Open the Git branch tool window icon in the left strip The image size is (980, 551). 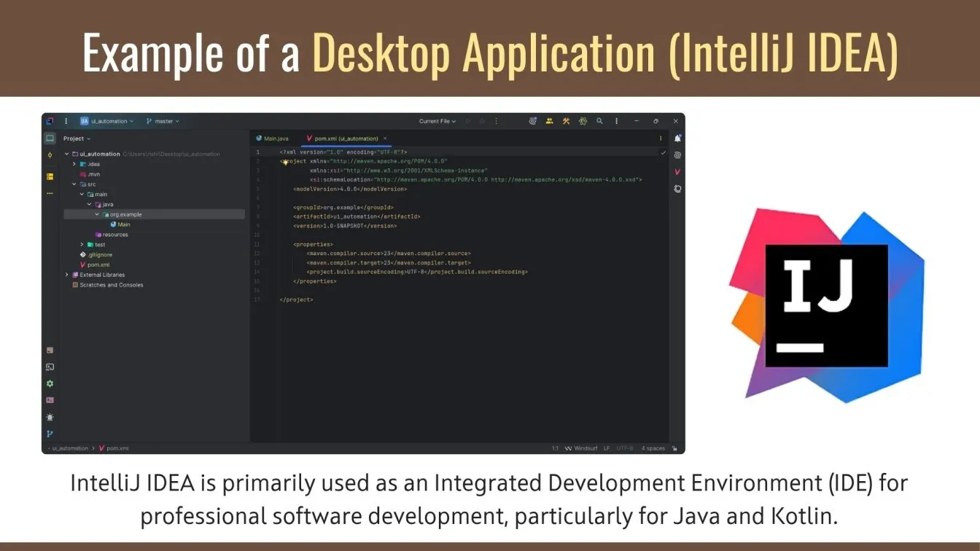pyautogui.click(x=50, y=434)
